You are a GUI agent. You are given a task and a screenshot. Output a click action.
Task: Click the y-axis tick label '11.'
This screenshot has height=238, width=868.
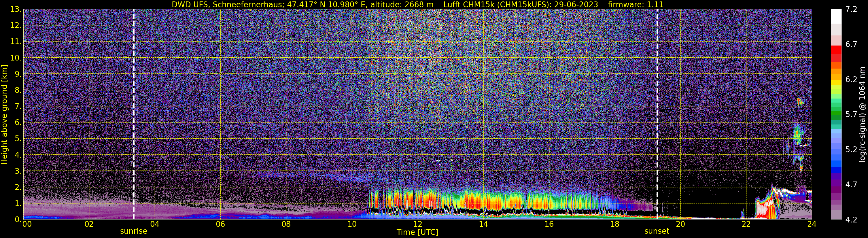[16, 42]
